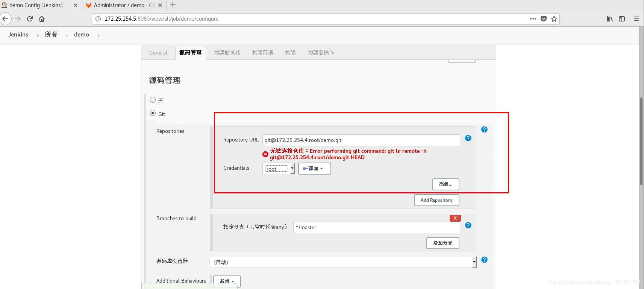Screen dimensions: 644x289
Task: Switch to the 源码管理 tab
Action: click(x=191, y=53)
